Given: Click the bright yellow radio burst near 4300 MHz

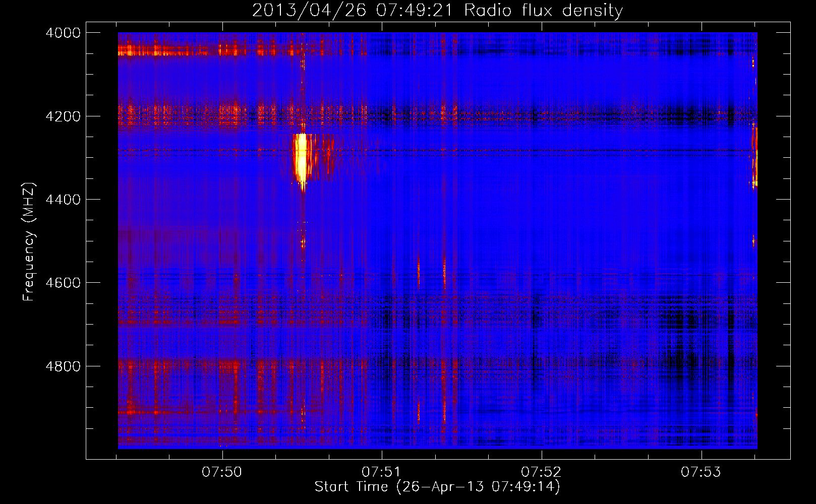Looking at the screenshot, I should tap(301, 160).
